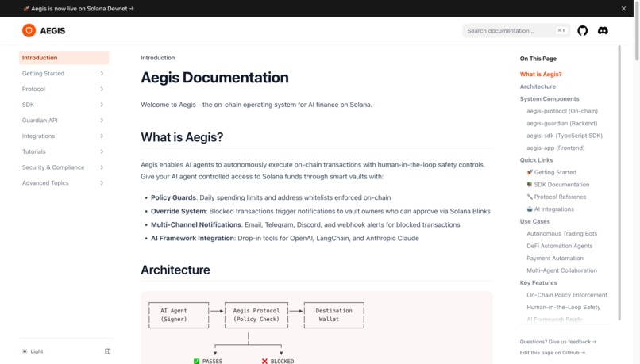Jump to Key Features anchor
Viewport: 640px width, 364px height.
[x=538, y=282]
